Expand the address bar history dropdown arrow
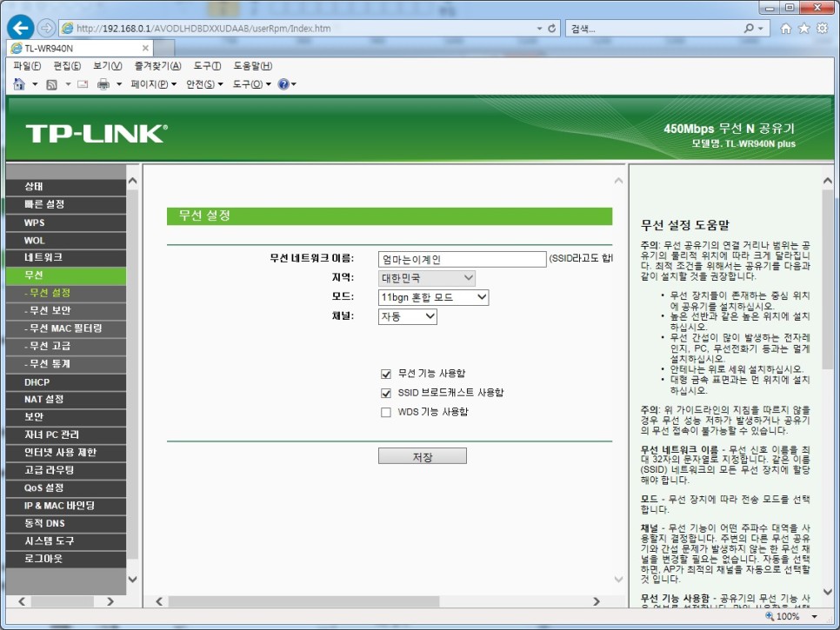The height and width of the screenshot is (630, 840). pyautogui.click(x=539, y=29)
